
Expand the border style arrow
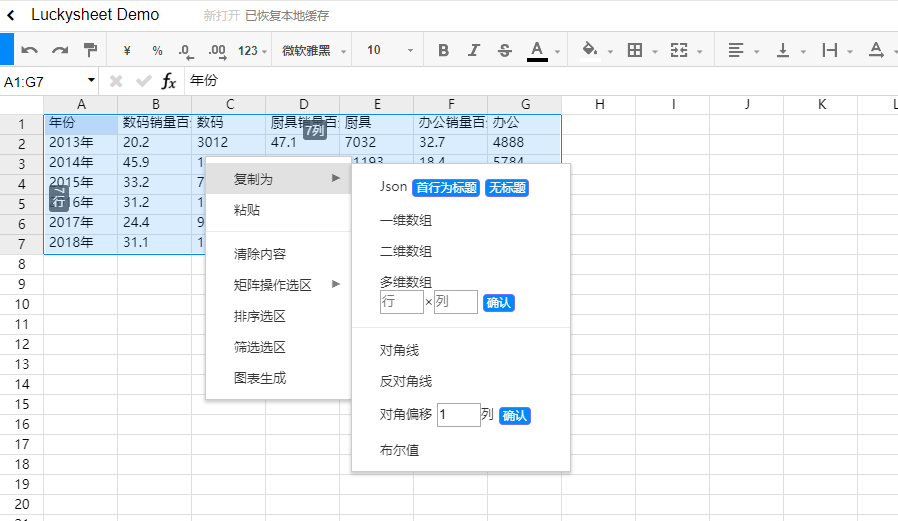coord(655,52)
